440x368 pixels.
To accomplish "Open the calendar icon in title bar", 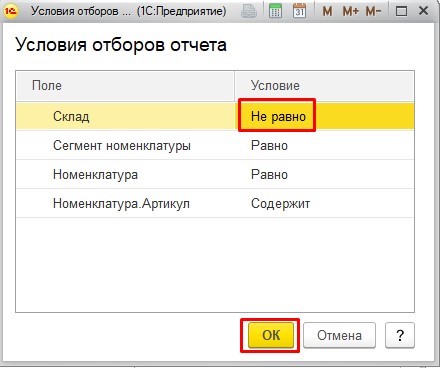I will click(x=299, y=11).
